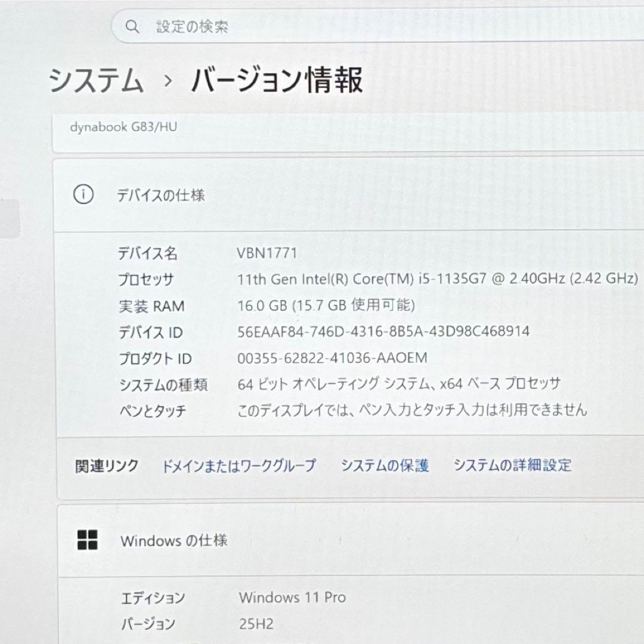644x644 pixels.
Task: Select the version value 25H2
Action: click(256, 624)
